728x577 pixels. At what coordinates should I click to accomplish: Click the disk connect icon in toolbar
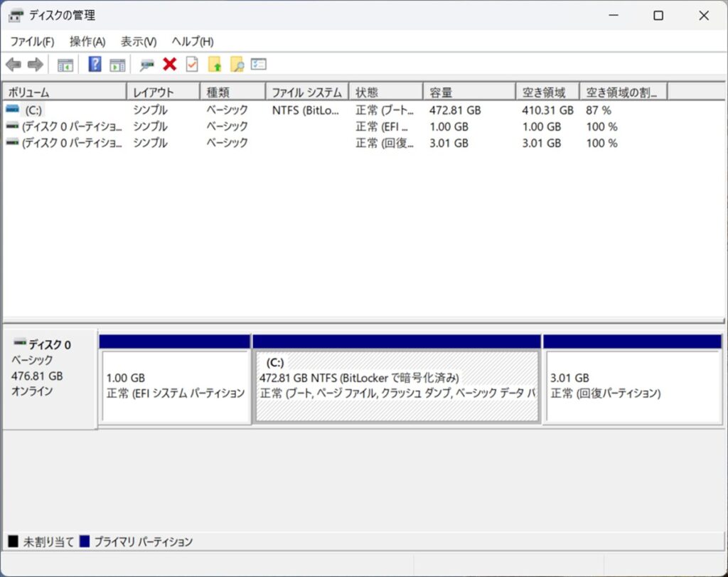coord(147,65)
